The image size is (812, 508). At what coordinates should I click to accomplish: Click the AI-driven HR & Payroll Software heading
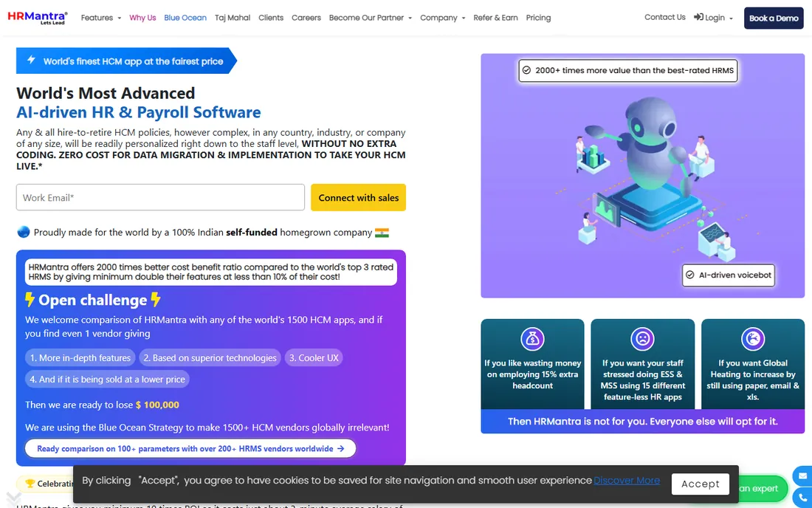tap(138, 112)
